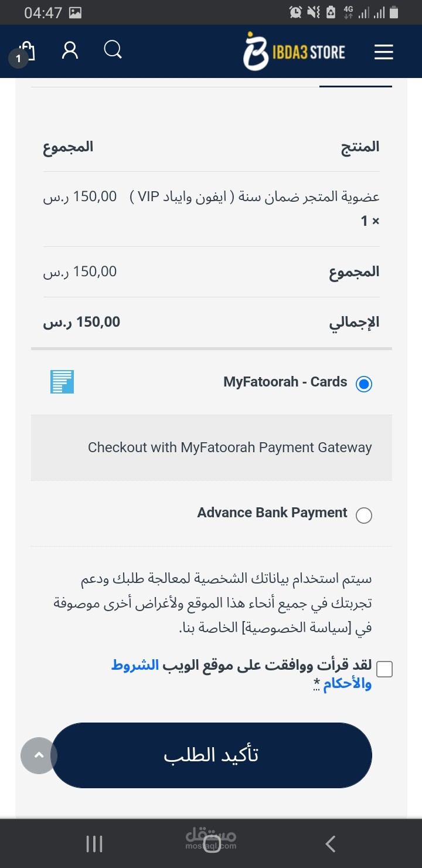The image size is (422, 868).
Task: Tap the Android recent apps button
Action: pyautogui.click(x=94, y=844)
